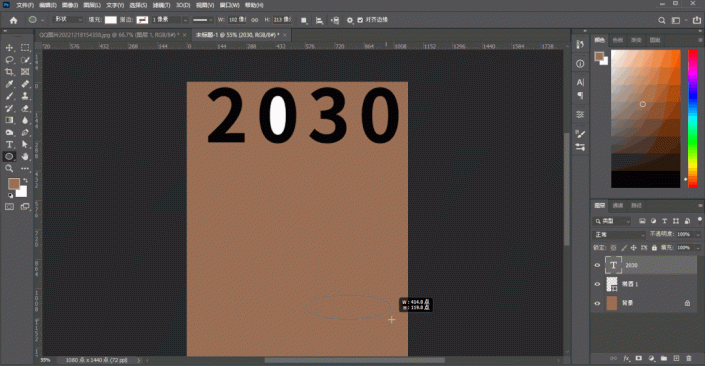Select the Zoom tool
The height and width of the screenshot is (366, 705).
pyautogui.click(x=9, y=169)
